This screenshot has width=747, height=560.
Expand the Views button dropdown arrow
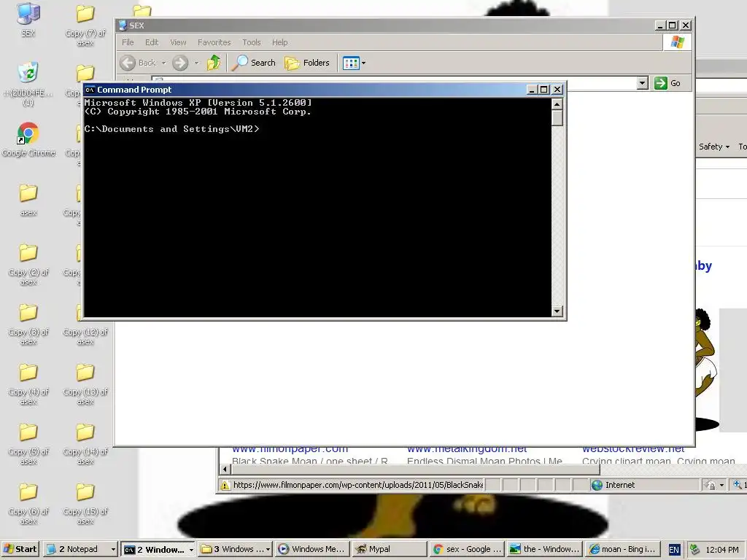click(363, 63)
